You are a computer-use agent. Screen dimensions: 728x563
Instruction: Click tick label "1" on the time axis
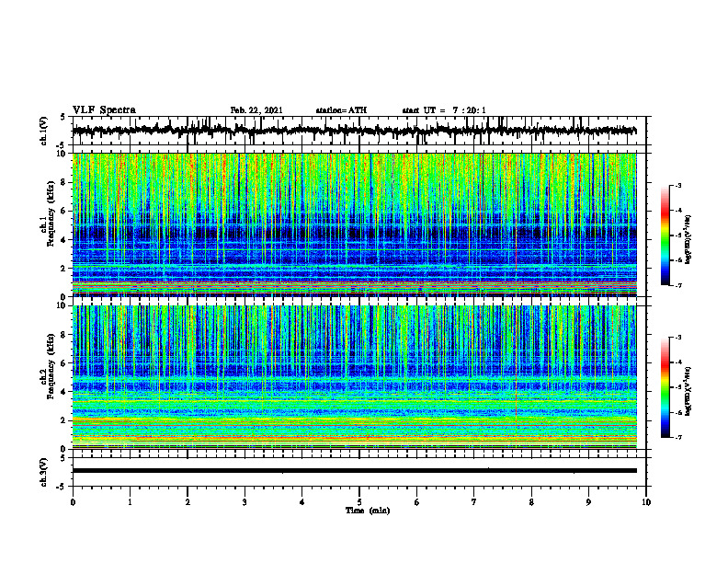pos(130,502)
